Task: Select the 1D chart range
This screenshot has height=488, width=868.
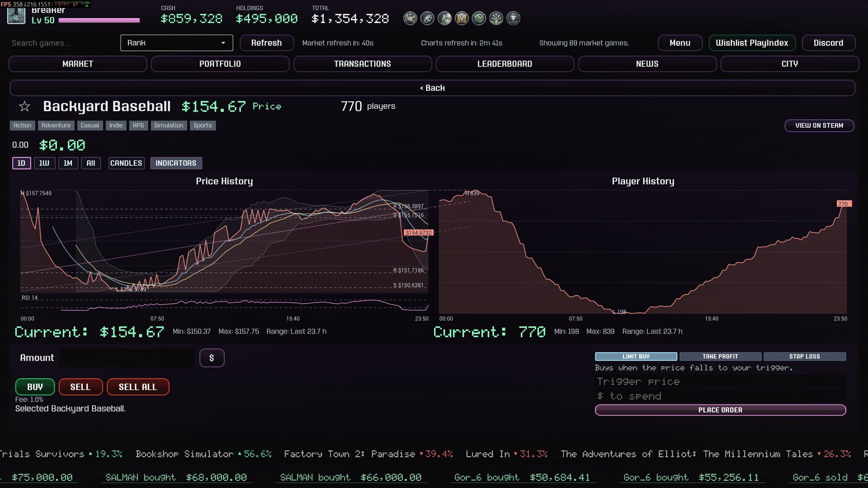Action: (x=21, y=163)
